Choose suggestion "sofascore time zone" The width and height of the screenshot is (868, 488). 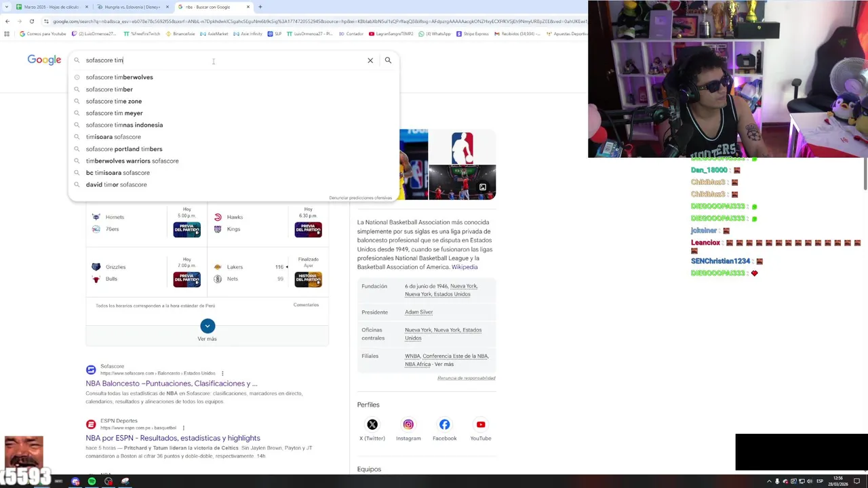pos(234,101)
